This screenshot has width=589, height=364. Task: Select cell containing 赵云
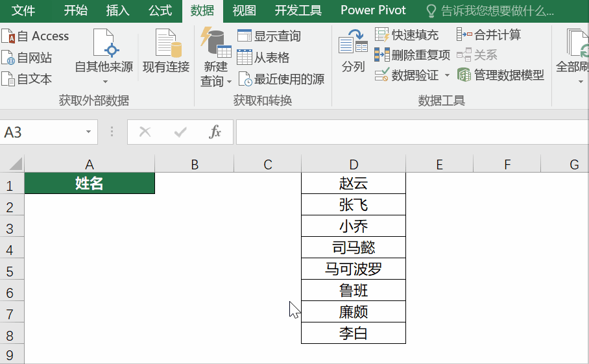click(354, 184)
